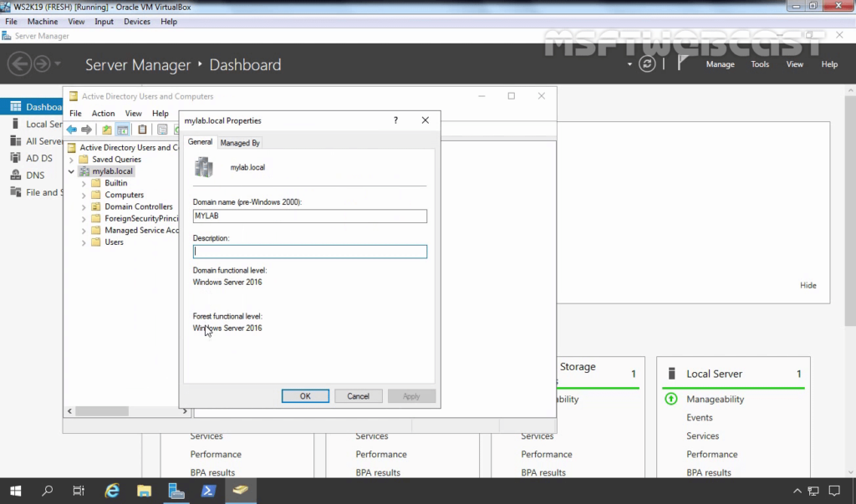Expand the Saved Queries node

71,160
